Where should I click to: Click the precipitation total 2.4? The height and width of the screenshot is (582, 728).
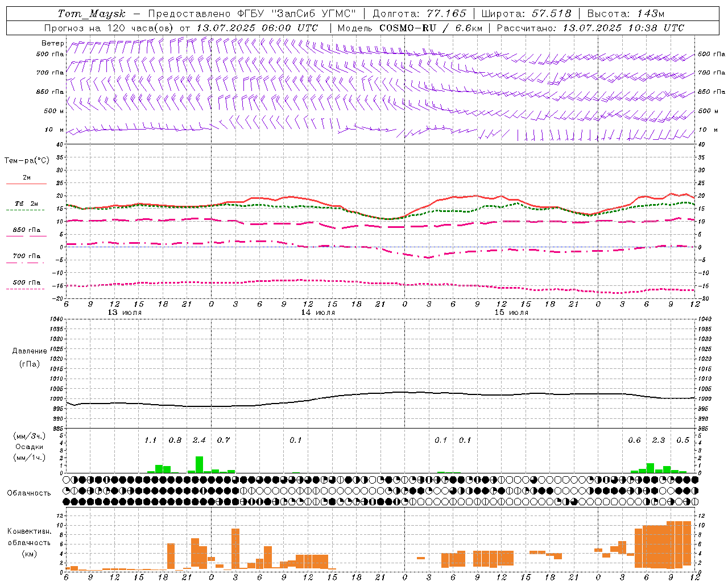(x=199, y=440)
